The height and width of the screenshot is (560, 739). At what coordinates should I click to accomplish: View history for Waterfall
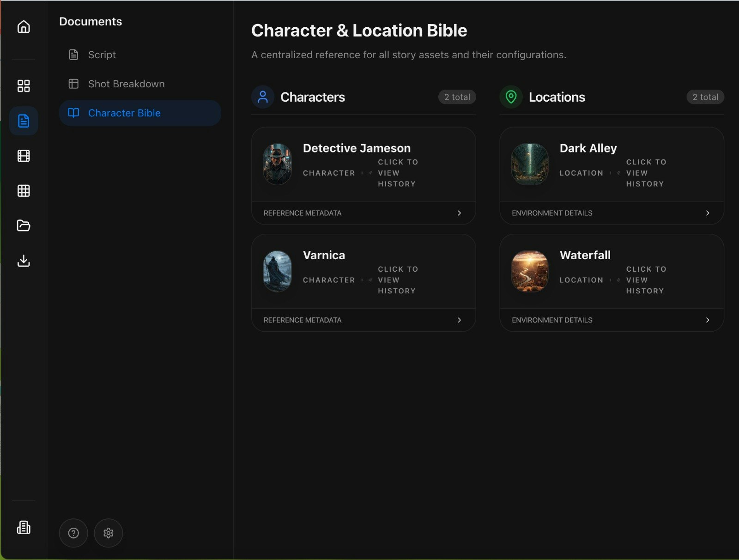pos(646,280)
